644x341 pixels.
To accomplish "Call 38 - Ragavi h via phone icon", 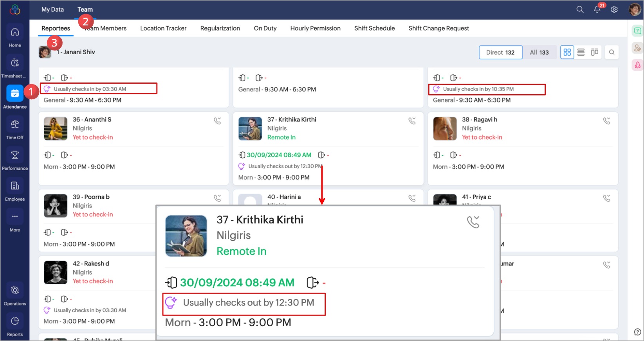I will pyautogui.click(x=607, y=121).
